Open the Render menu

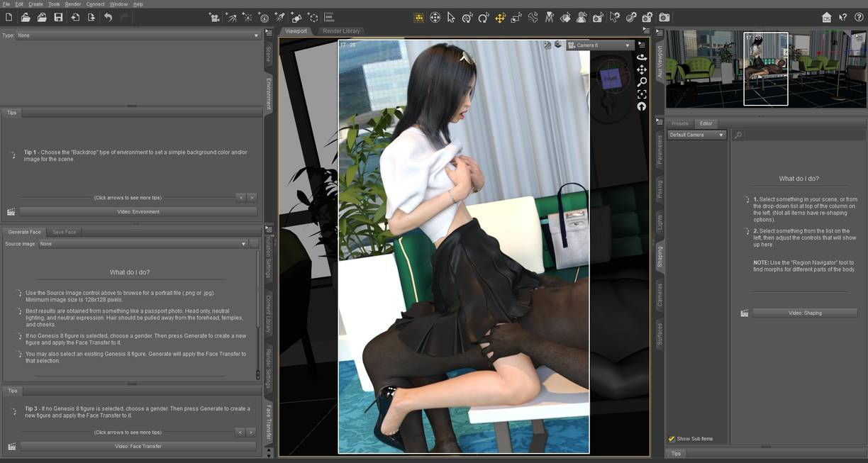[73, 4]
